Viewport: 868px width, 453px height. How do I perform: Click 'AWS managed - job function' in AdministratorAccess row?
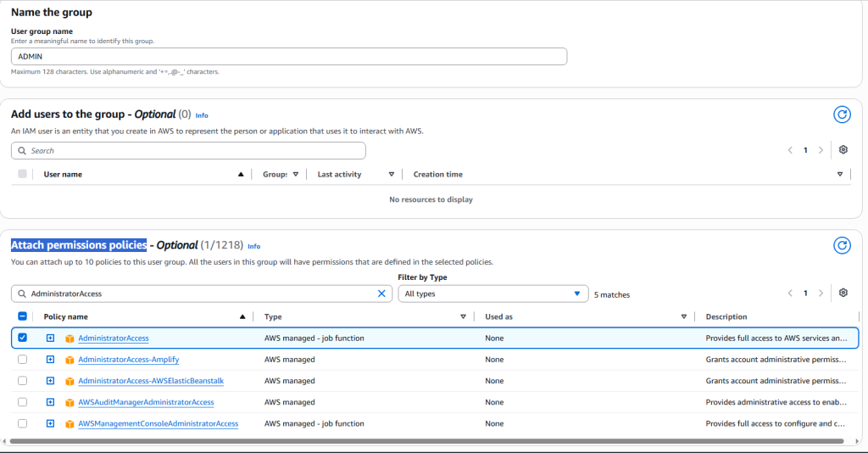tap(314, 338)
